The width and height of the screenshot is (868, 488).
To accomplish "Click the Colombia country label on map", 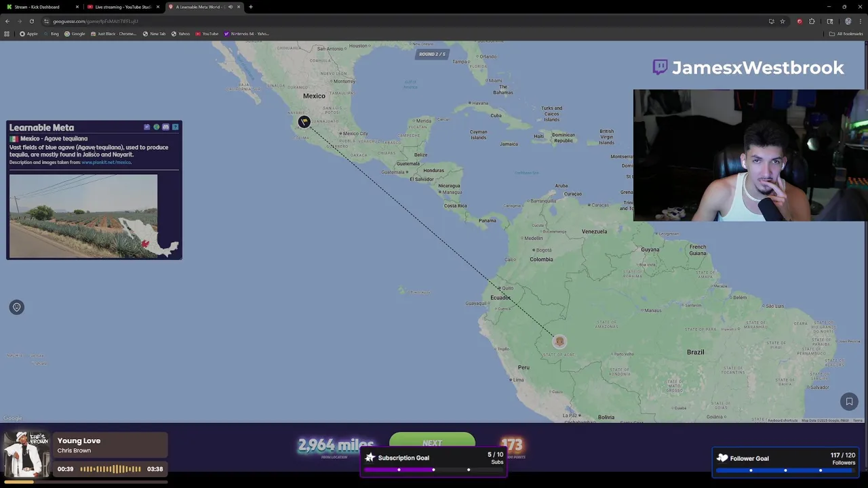I will [541, 259].
